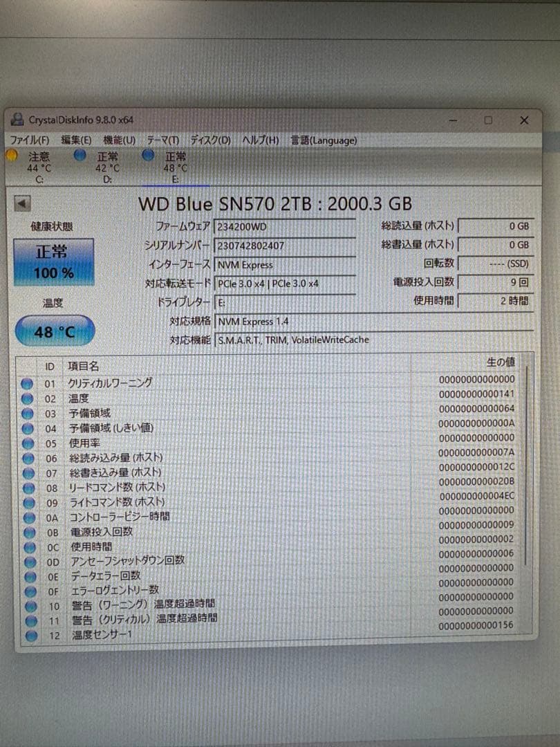Viewport: 560px width, 747px height.
Task: Click status icon for 0F エラーログエントリー数
Action: 31,591
